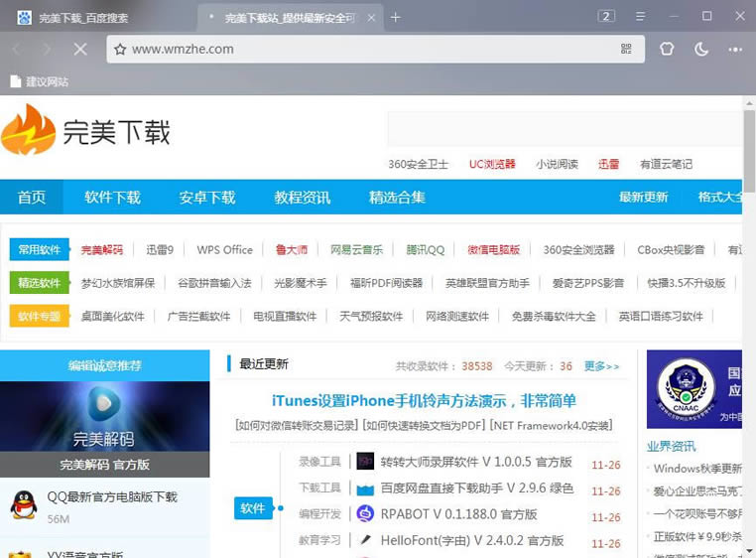
Task: Open the 福昕PDF阅读器 link
Action: (x=386, y=283)
